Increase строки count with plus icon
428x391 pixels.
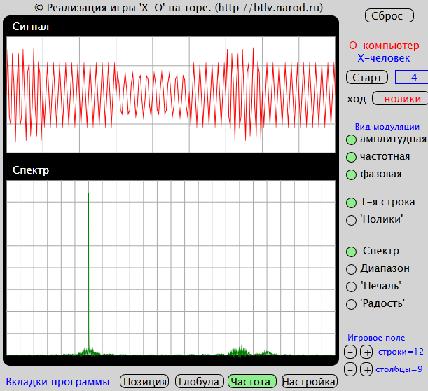(x=366, y=352)
